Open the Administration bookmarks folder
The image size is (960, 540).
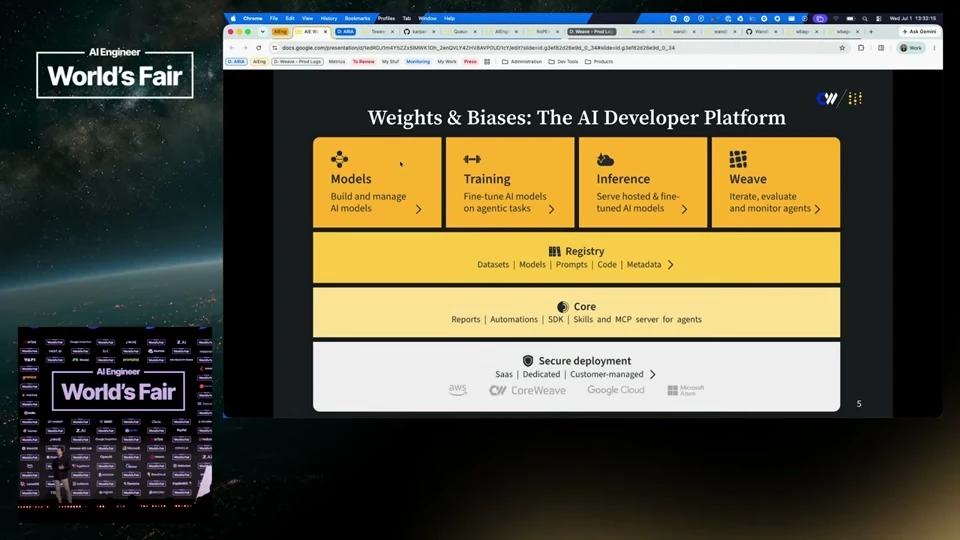tap(522, 62)
